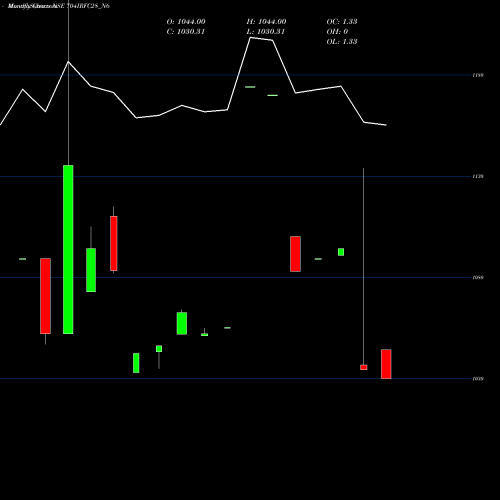Select the OC: 1.33 reading
The image size is (500, 500).
click(x=342, y=22)
